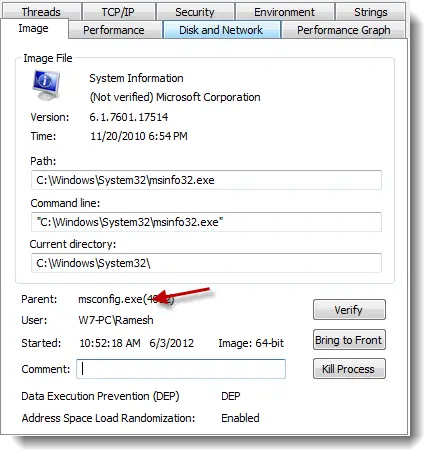
Task: Click the Bring to Front button
Action: click(349, 340)
